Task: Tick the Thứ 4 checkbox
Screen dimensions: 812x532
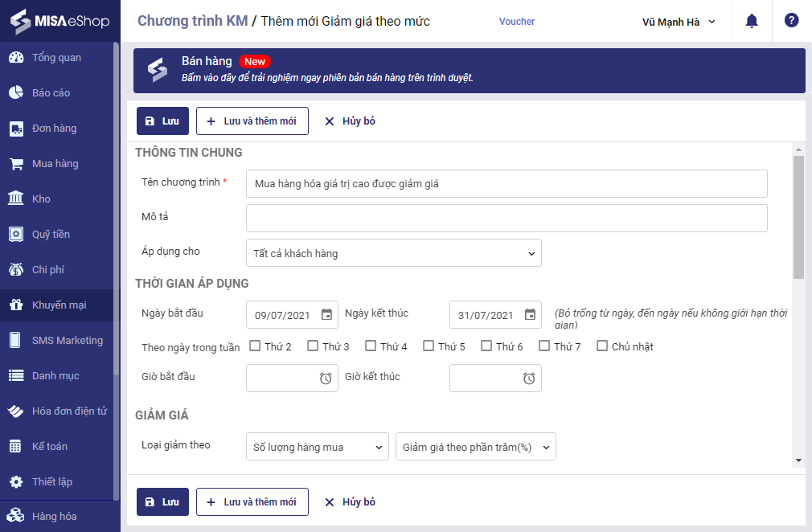Action: (x=371, y=346)
